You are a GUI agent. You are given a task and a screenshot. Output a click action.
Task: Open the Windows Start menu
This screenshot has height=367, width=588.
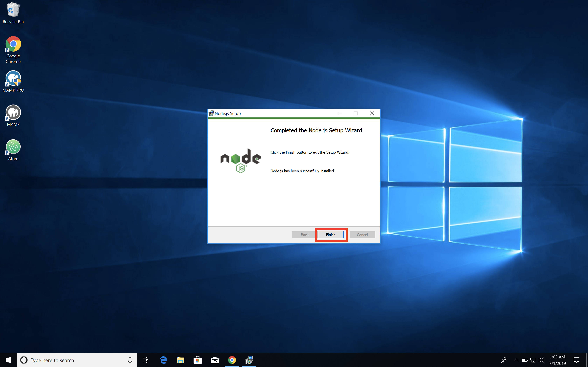8,360
